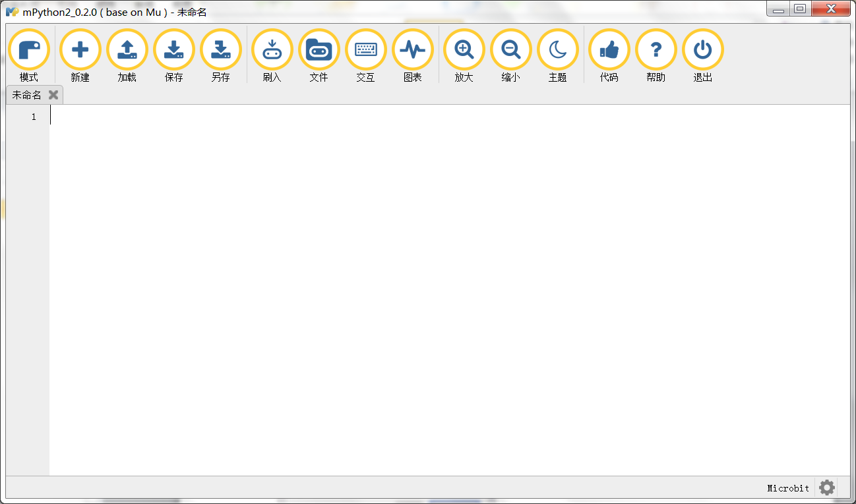Close the mPython2 window
This screenshot has height=504, width=856.
832,9
